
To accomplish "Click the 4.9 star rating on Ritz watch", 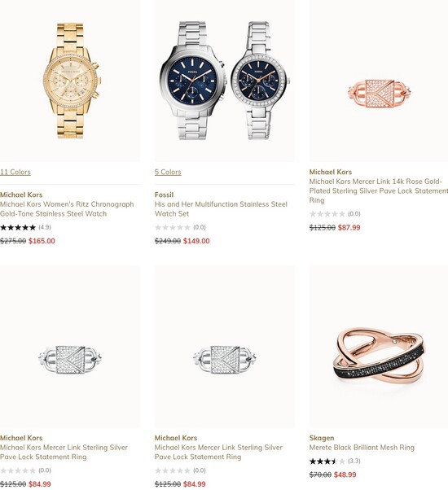I will (25, 227).
